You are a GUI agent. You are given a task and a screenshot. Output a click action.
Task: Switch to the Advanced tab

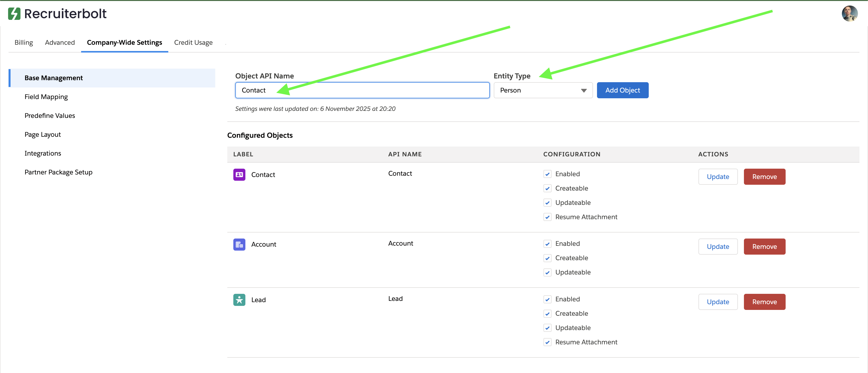[60, 42]
